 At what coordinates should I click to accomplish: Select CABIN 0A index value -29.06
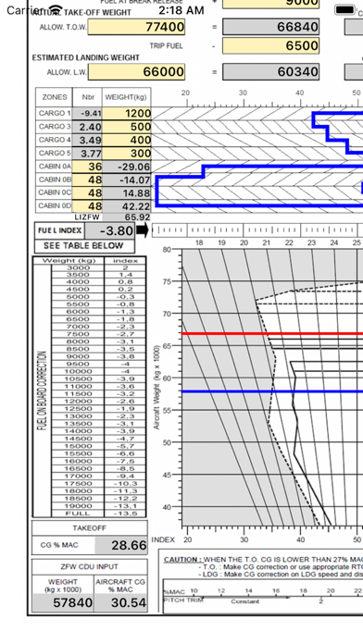127,167
